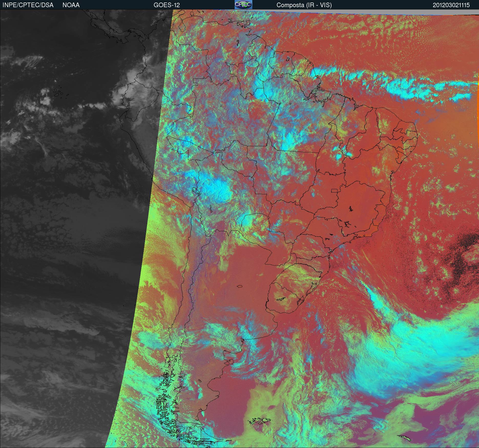Select the GOES-12 satellite label
The width and height of the screenshot is (479, 448).
coord(167,5)
